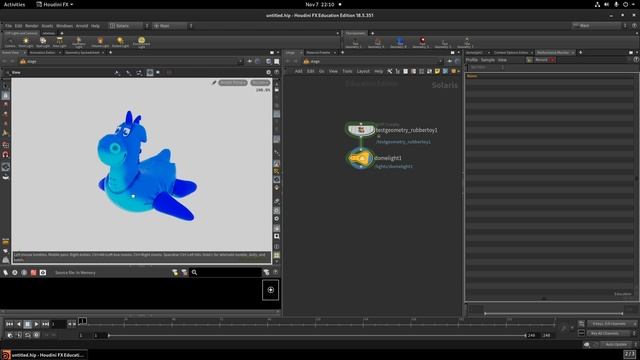Click the current frame number field
This screenshot has width=640, height=360.
pyautogui.click(x=58, y=324)
